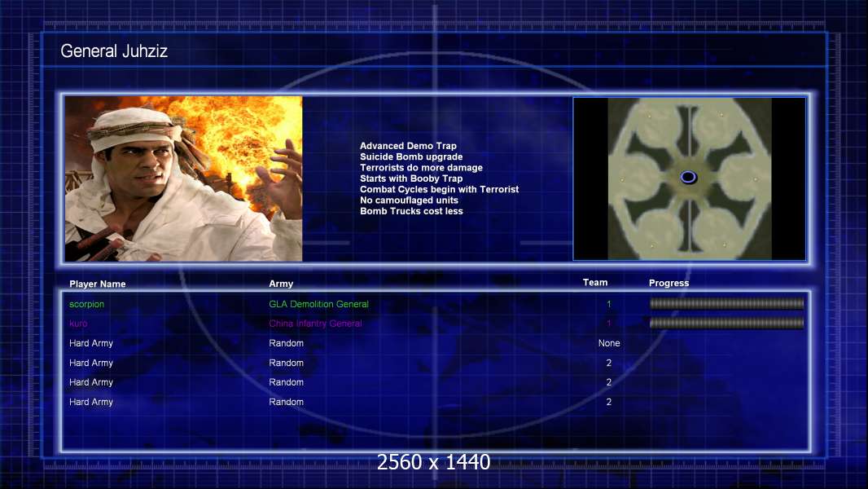Click the General Juhziz title text

[x=114, y=52]
